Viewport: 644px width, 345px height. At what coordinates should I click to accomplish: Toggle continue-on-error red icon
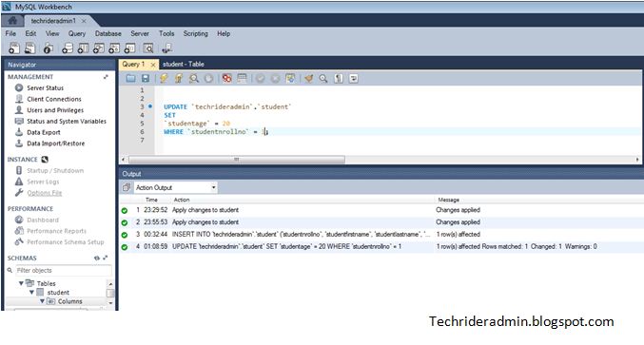tap(226, 78)
